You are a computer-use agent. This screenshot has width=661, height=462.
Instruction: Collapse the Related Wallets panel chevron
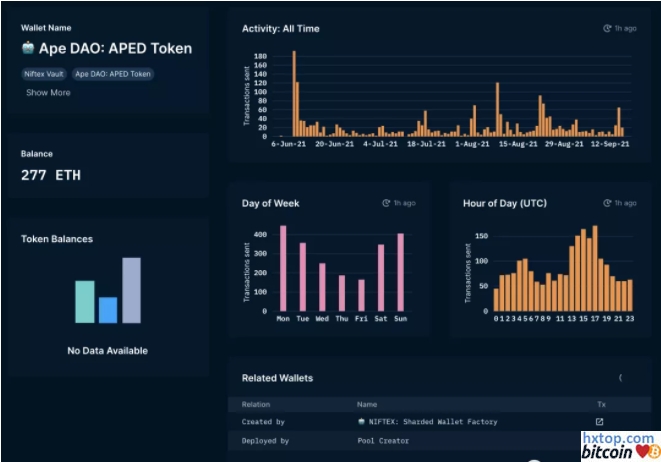coord(620,378)
